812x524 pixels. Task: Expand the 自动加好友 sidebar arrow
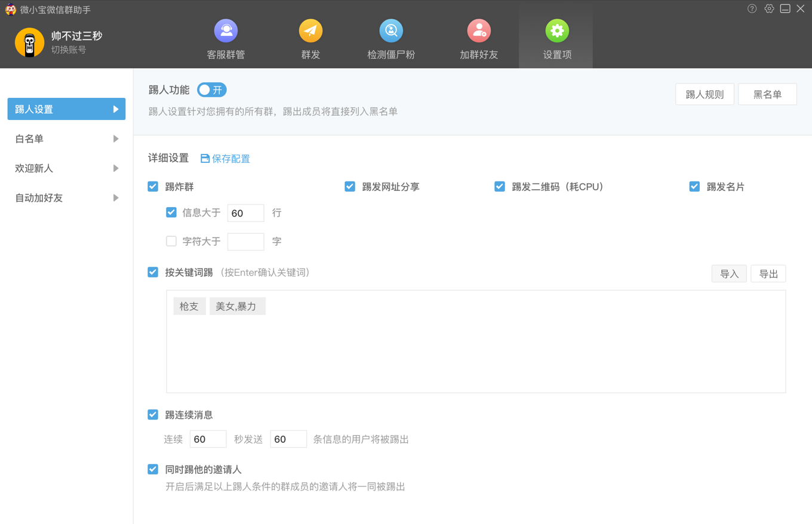pos(116,198)
